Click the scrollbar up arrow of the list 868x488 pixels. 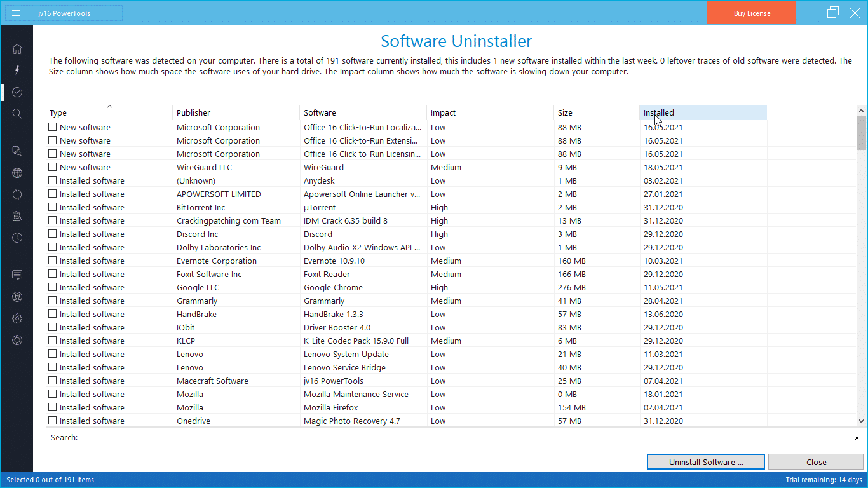click(x=861, y=110)
